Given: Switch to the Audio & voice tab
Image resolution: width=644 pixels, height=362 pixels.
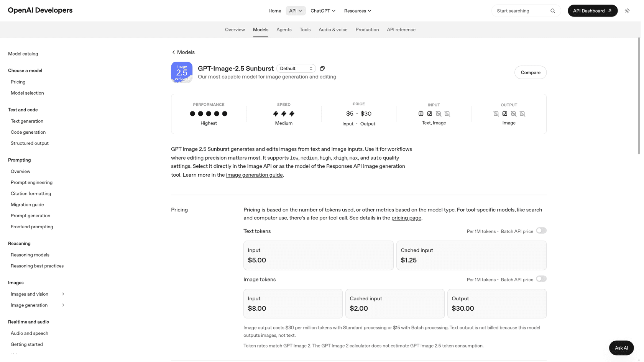Looking at the screenshot, I should (333, 29).
